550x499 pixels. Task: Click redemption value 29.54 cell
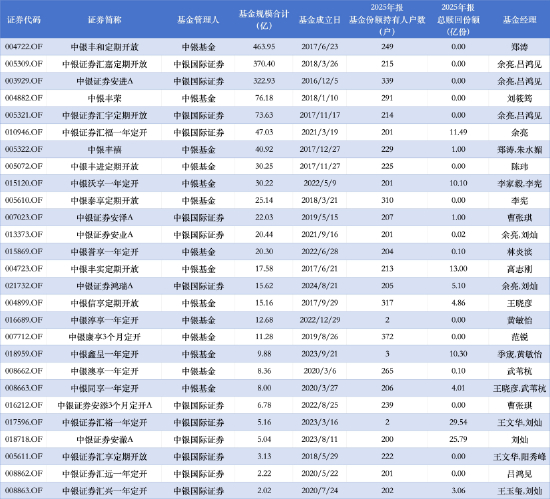click(x=458, y=422)
